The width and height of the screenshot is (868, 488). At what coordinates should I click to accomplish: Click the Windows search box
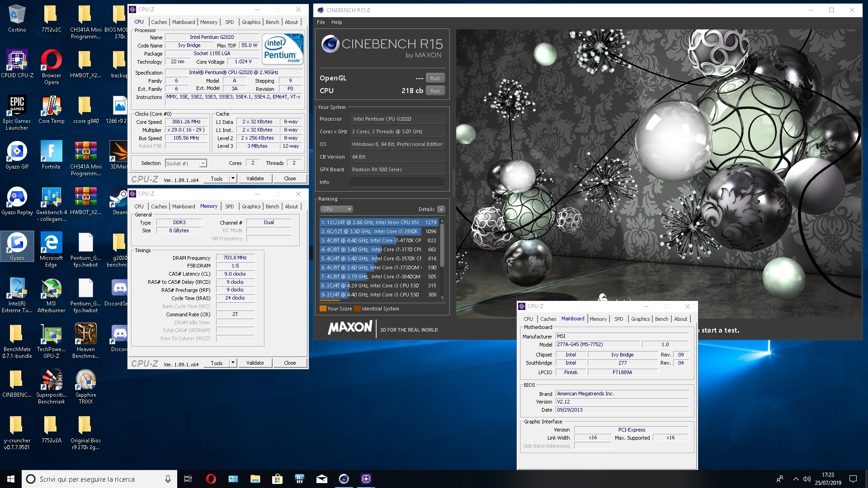(x=99, y=479)
